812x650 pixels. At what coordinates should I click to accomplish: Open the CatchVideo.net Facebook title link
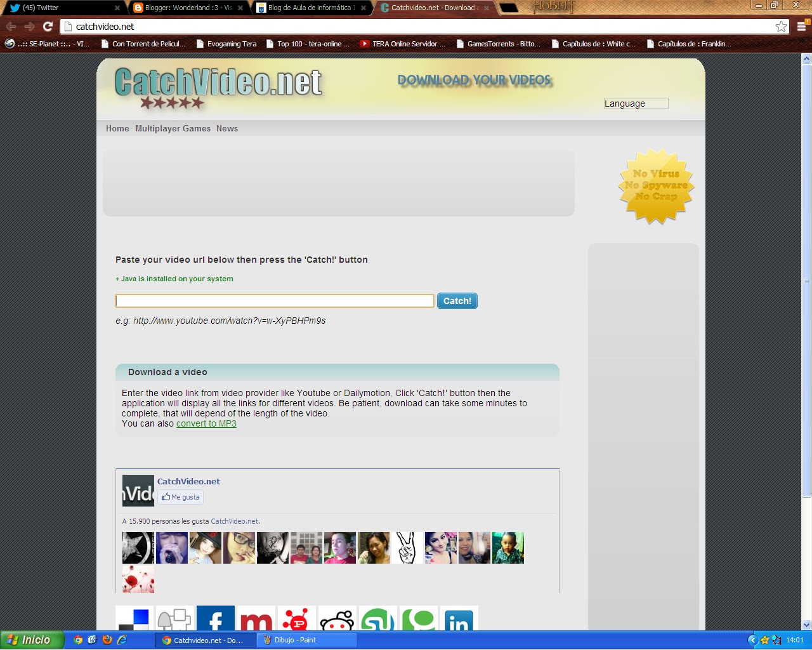coord(188,481)
